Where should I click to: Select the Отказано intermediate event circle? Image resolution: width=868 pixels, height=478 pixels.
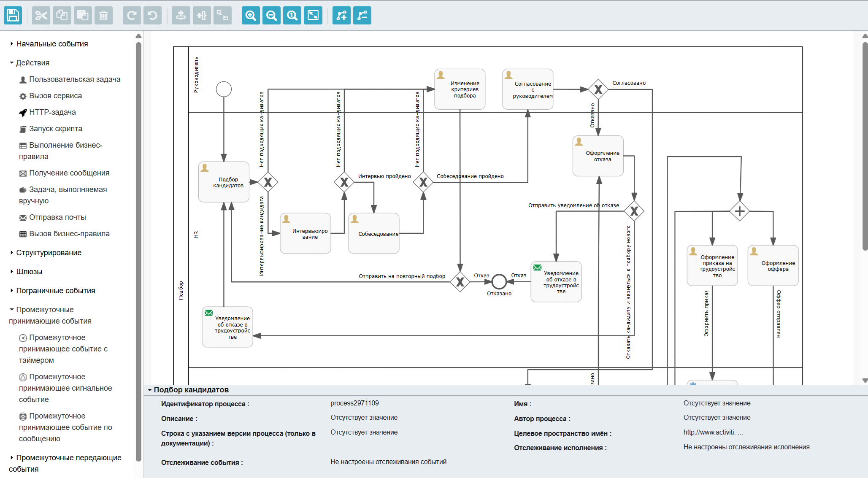click(499, 281)
